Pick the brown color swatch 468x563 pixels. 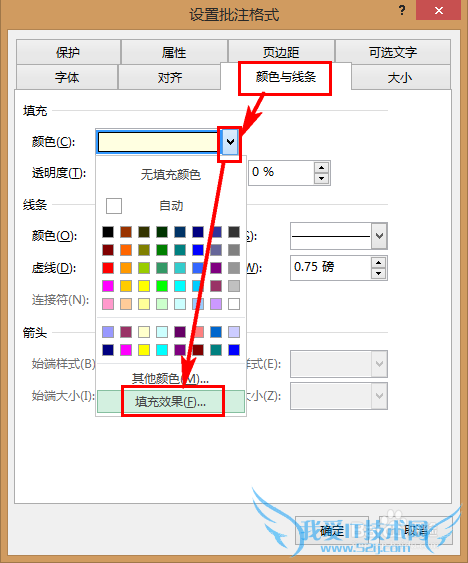click(x=126, y=232)
